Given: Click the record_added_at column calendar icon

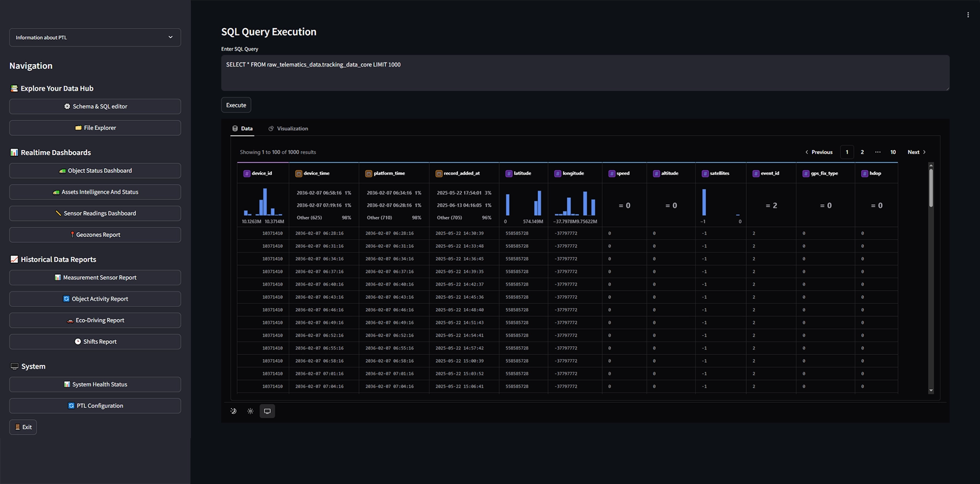Looking at the screenshot, I should pyautogui.click(x=439, y=174).
